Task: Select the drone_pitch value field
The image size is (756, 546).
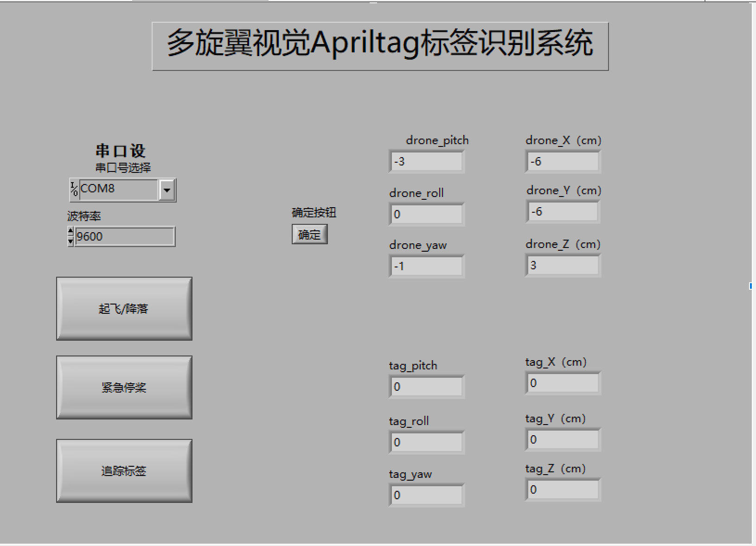Action: point(426,161)
